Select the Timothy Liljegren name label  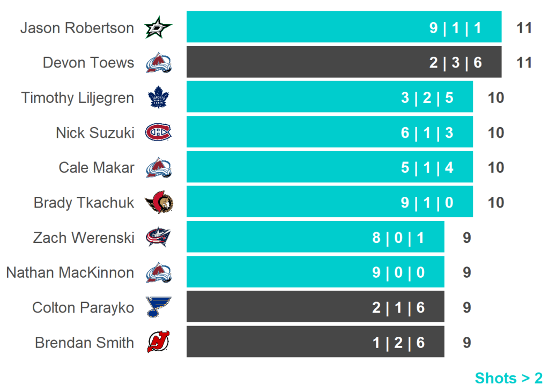(x=78, y=98)
